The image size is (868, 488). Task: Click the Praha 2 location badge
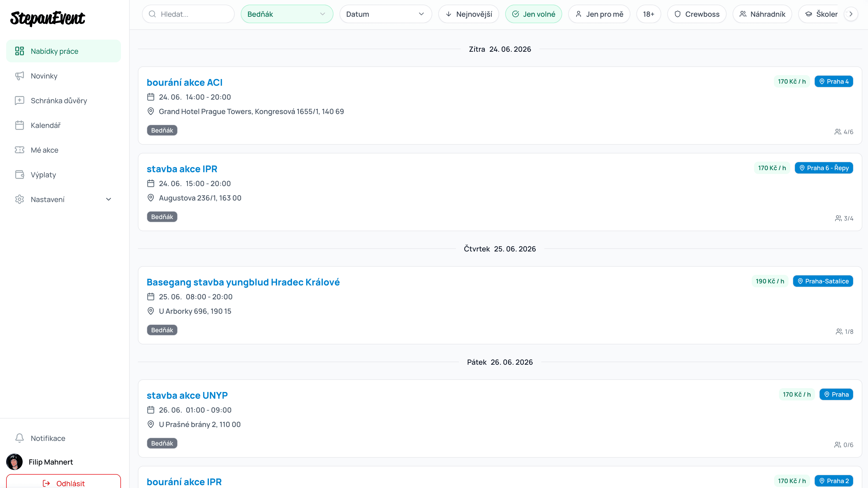click(834, 481)
